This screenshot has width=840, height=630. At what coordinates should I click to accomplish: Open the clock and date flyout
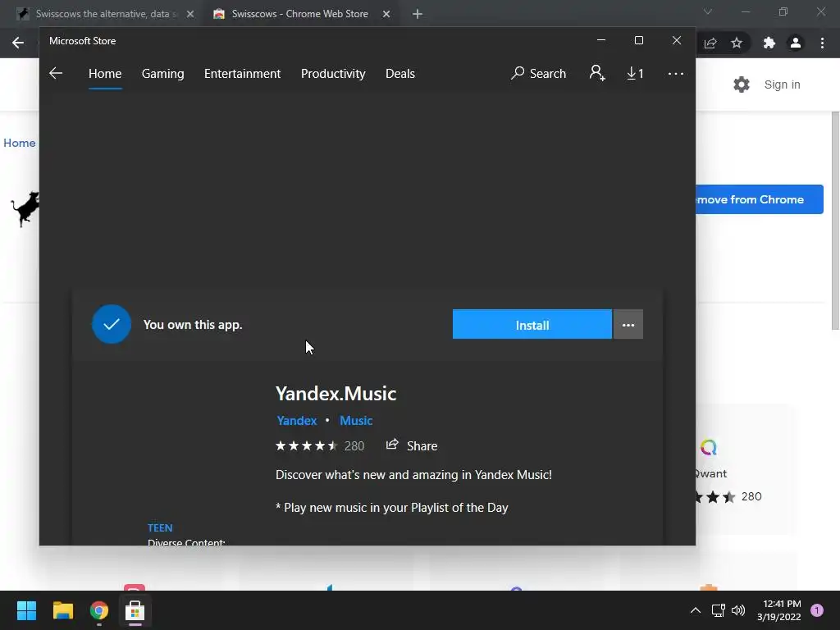779,610
